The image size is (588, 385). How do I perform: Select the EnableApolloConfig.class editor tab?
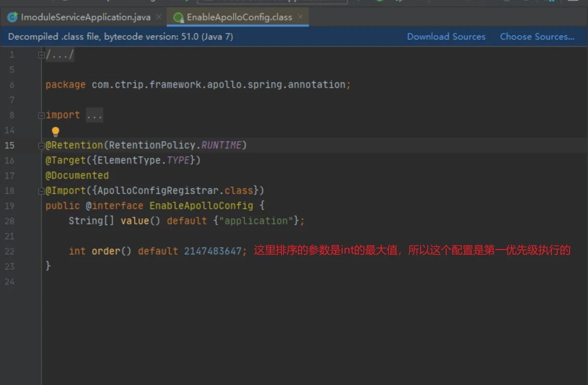(x=239, y=17)
